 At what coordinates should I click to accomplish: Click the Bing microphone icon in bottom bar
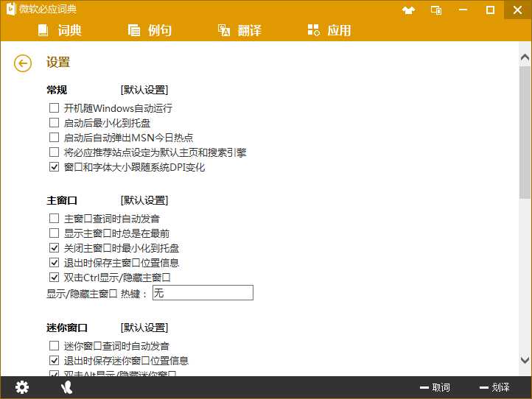click(67, 387)
